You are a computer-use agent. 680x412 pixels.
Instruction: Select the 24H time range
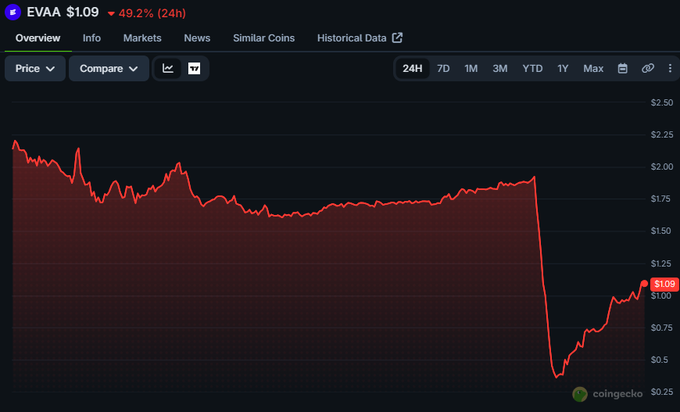coord(412,69)
